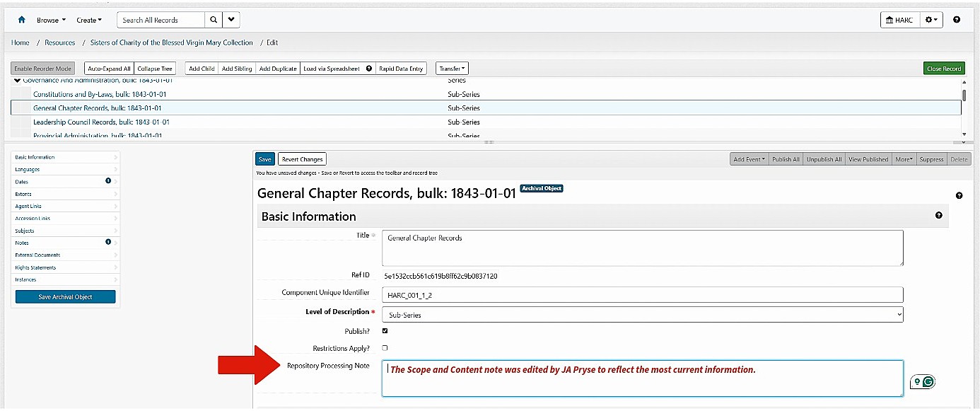Click the Revert Changes button
This screenshot has width=980, height=411.
click(x=302, y=158)
